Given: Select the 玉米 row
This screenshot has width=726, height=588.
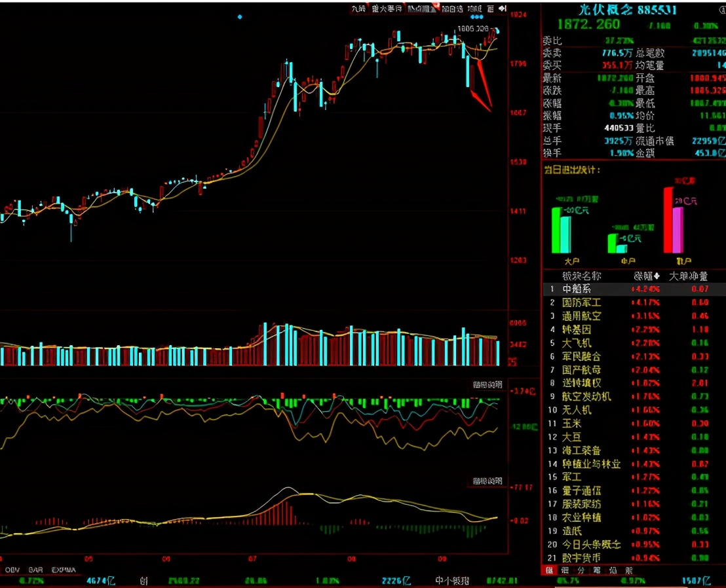Looking at the screenshot, I should [634, 423].
